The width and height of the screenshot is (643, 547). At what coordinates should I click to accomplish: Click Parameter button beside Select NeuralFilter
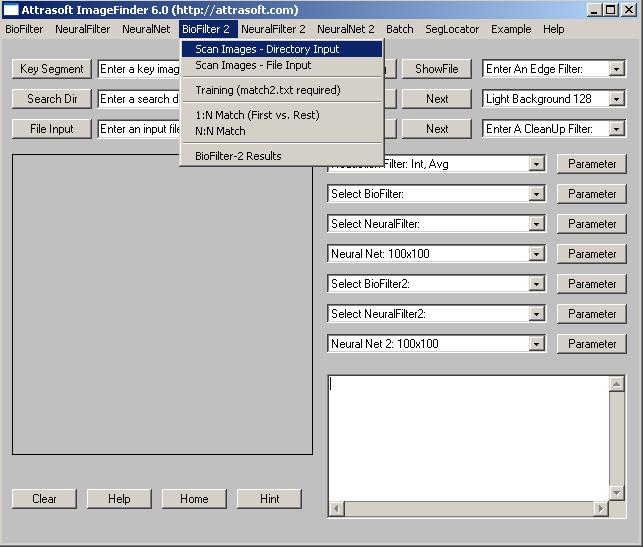coord(592,224)
